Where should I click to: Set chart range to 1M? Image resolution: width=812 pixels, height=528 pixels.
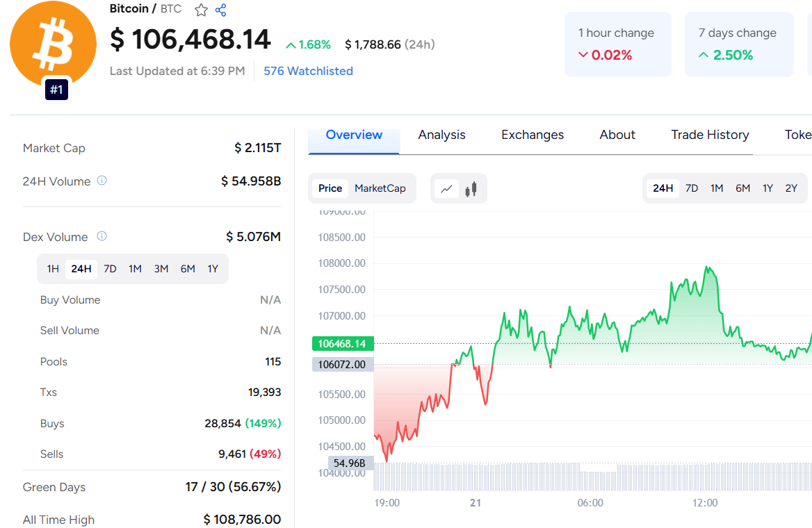tap(717, 188)
